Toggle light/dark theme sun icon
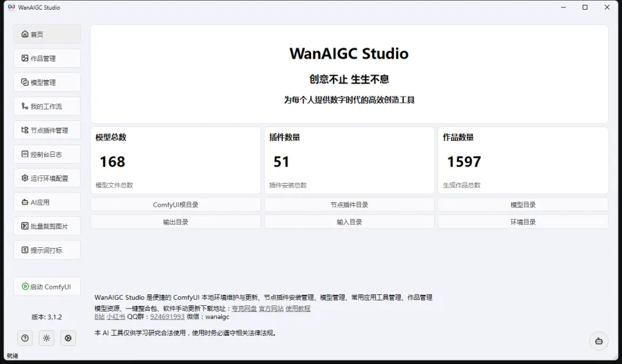The image size is (622, 364). click(46, 338)
